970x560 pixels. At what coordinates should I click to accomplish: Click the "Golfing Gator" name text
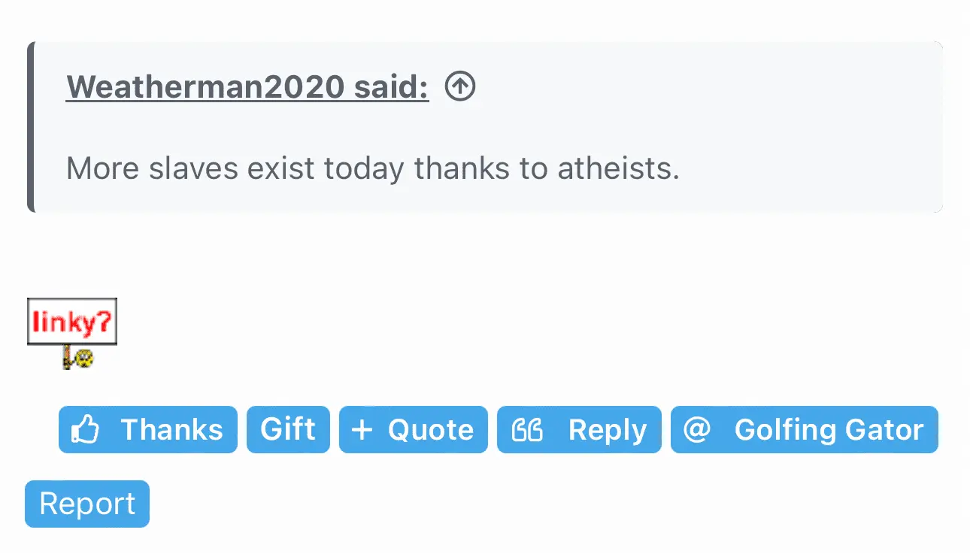828,430
